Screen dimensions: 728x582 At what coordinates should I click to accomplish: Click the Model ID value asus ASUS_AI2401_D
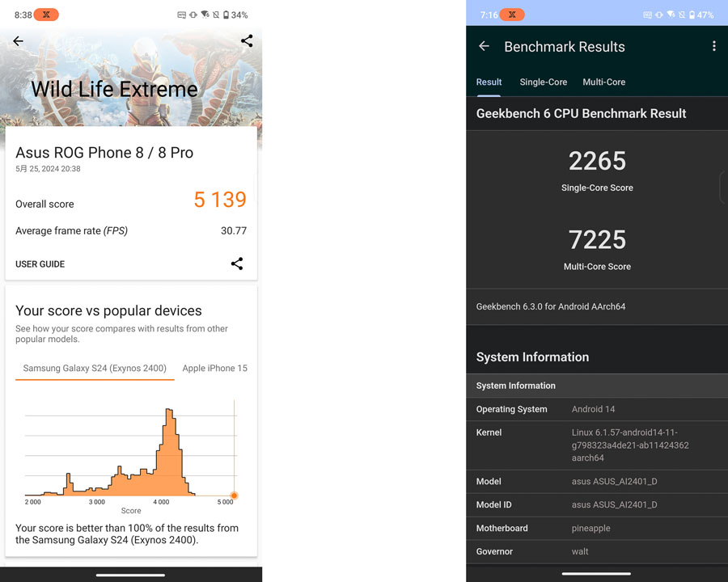[614, 504]
